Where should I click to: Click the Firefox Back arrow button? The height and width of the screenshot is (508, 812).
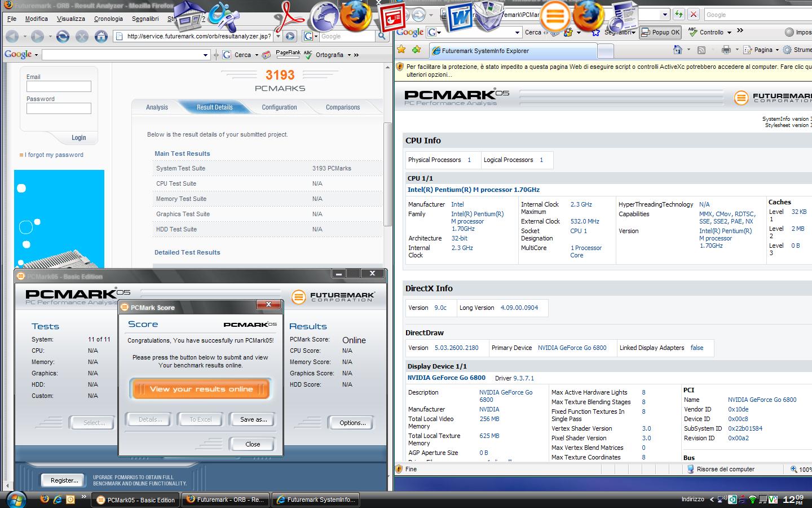coord(12,37)
